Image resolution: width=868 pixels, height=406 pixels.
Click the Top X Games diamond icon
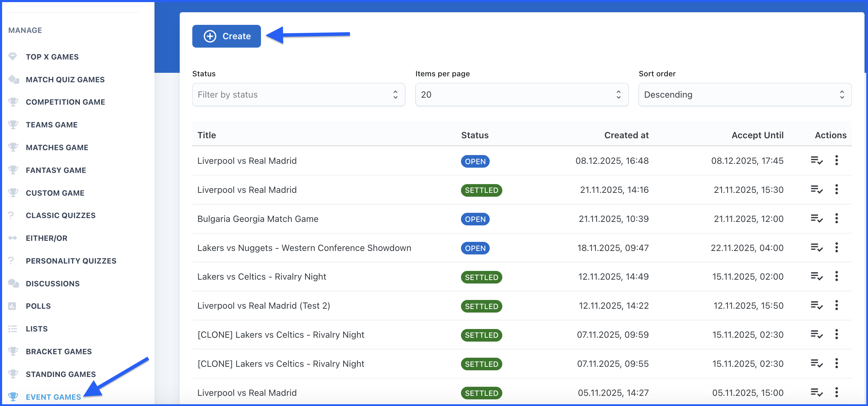[x=13, y=57]
